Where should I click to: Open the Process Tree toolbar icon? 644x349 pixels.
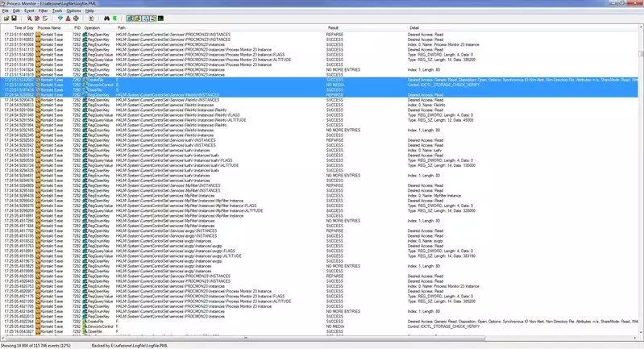[91, 19]
